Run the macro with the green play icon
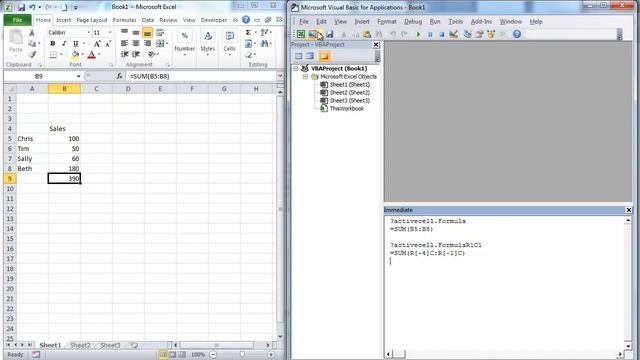The height and width of the screenshot is (360, 640). [418, 35]
